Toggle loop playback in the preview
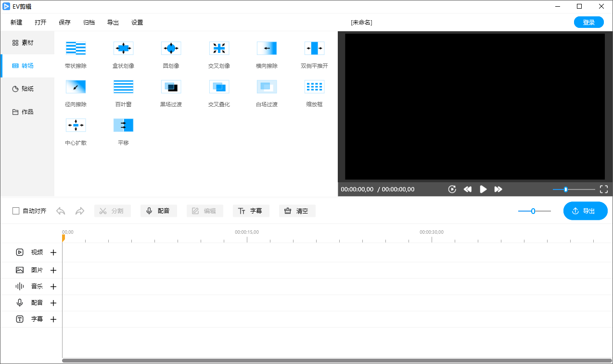The height and width of the screenshot is (364, 613). coord(452,189)
